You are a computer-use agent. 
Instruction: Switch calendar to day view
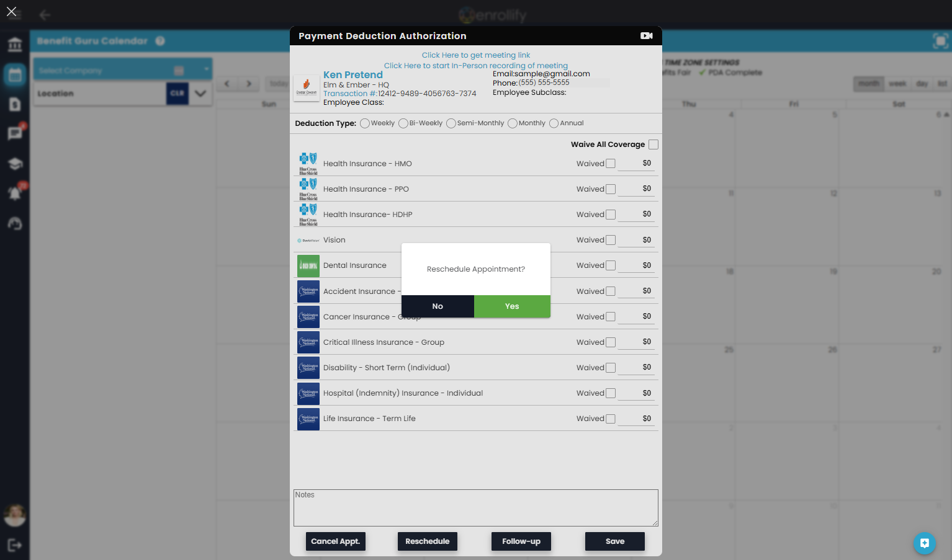click(922, 84)
